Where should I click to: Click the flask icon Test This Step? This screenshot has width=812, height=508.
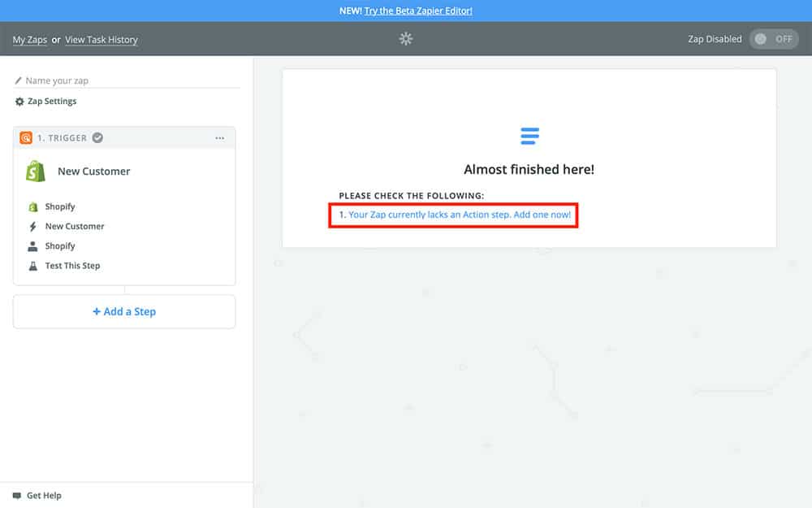coord(71,266)
